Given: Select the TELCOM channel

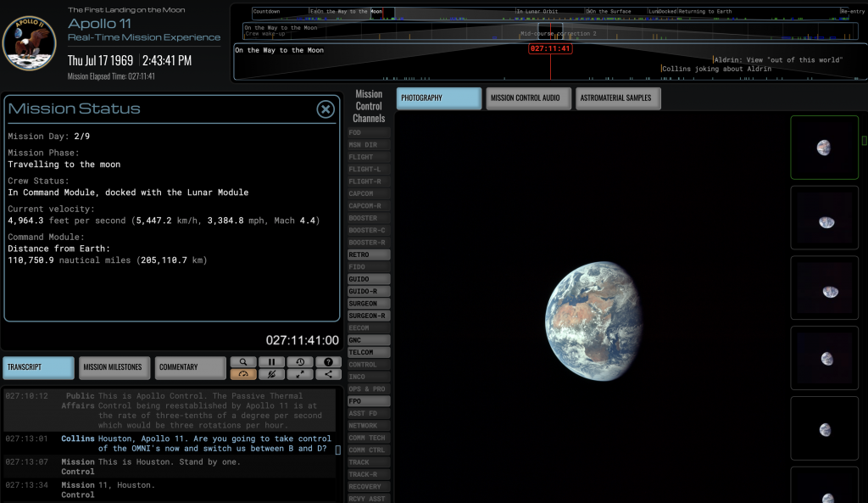Looking at the screenshot, I should click(x=369, y=352).
